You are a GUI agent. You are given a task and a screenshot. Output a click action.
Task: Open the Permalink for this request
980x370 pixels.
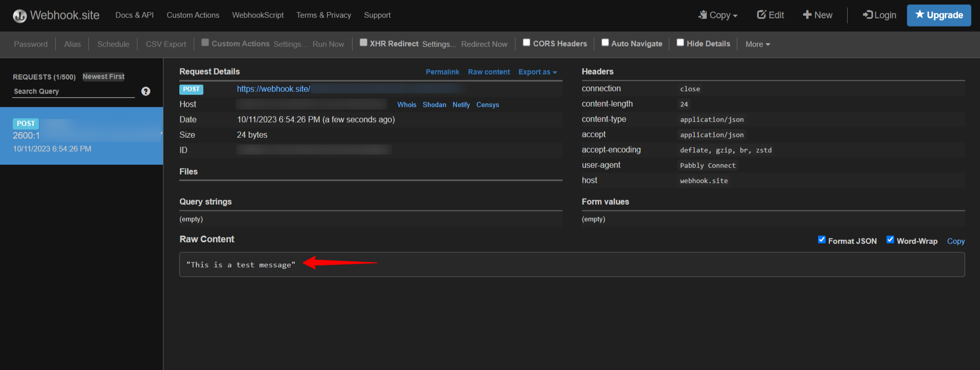click(x=442, y=72)
